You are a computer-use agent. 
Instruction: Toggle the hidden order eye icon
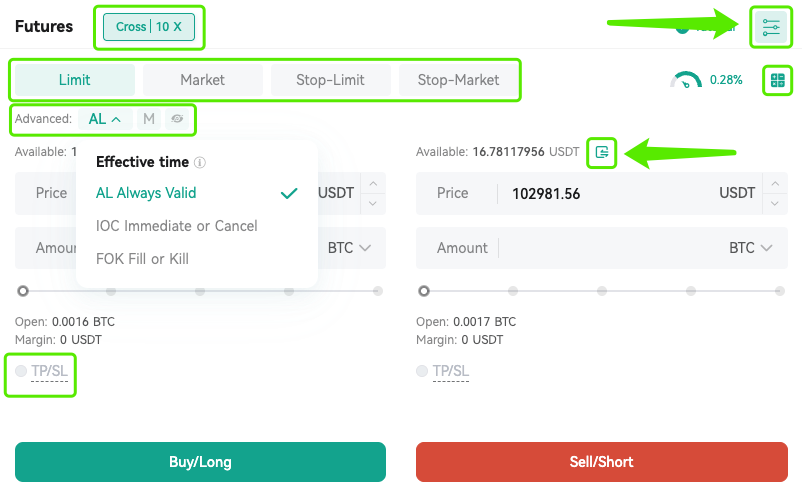coord(177,119)
